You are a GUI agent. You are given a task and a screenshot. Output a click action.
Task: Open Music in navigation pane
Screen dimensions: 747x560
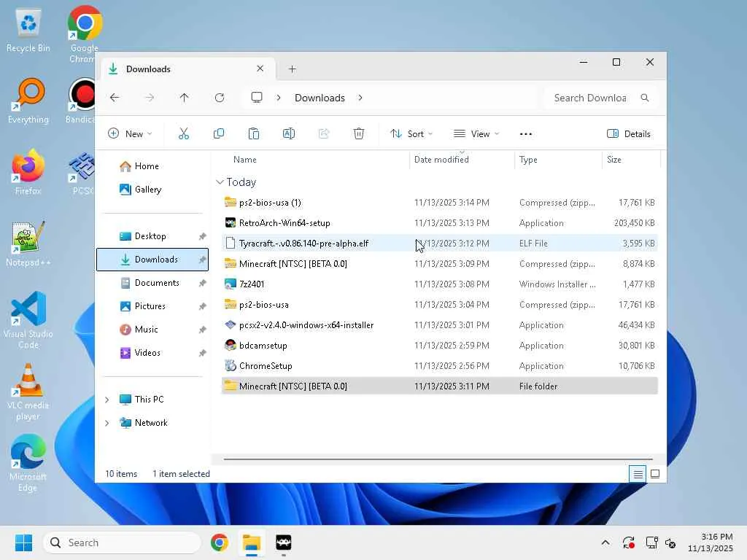tap(152, 330)
